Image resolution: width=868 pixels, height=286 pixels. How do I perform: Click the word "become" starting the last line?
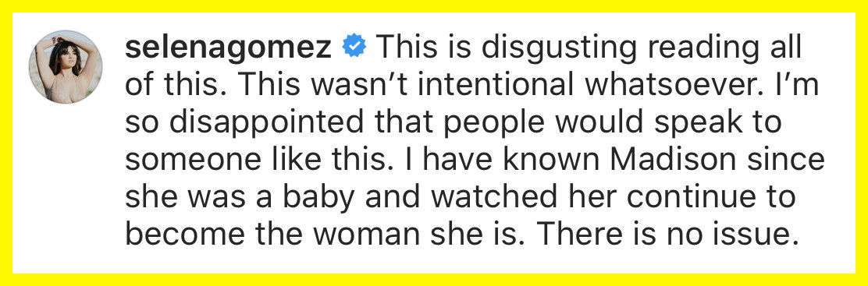[176, 235]
